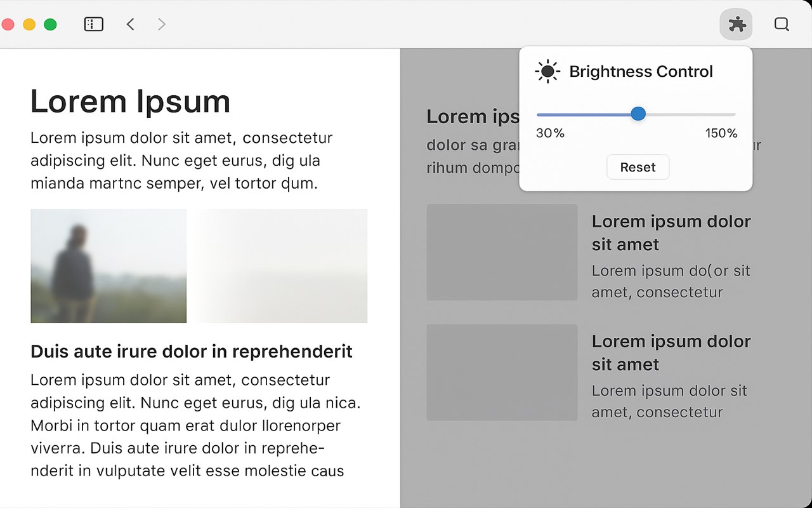812x508 pixels.
Task: Click the 150% maximum brightness label
Action: pyautogui.click(x=721, y=133)
